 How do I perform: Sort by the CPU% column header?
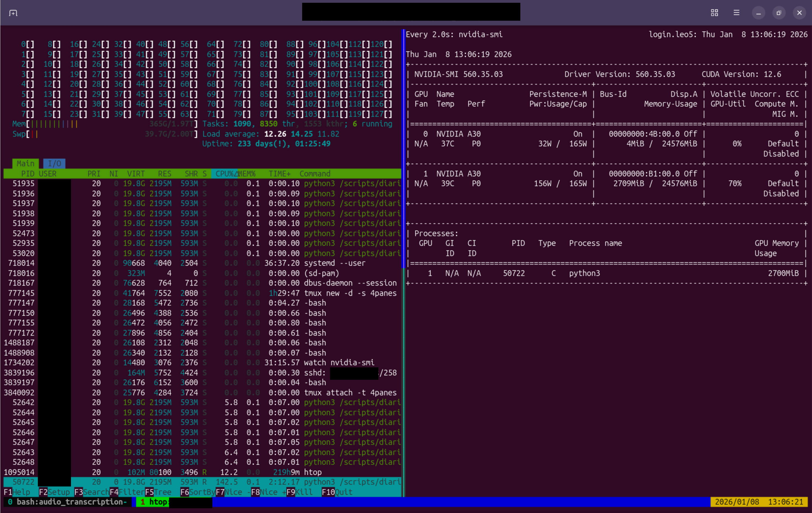point(224,174)
